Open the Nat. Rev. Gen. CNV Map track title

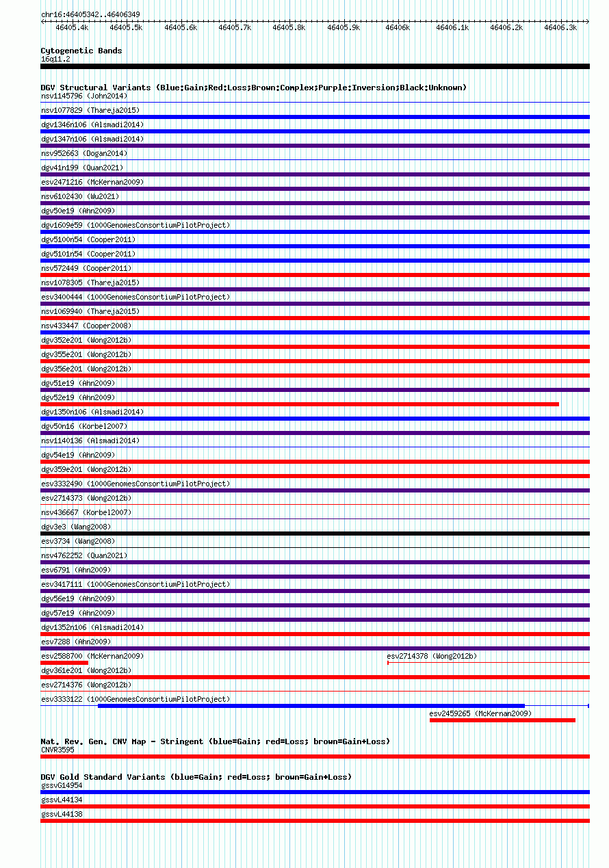tap(216, 741)
